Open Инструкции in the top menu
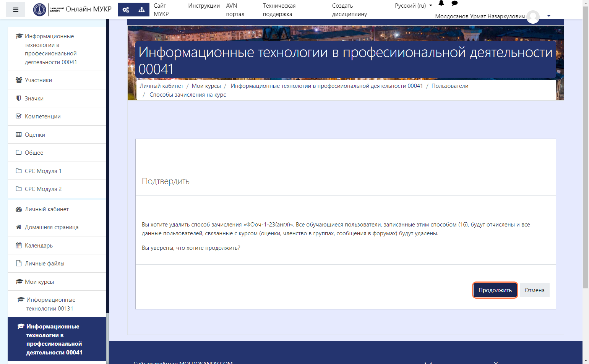 (204, 6)
